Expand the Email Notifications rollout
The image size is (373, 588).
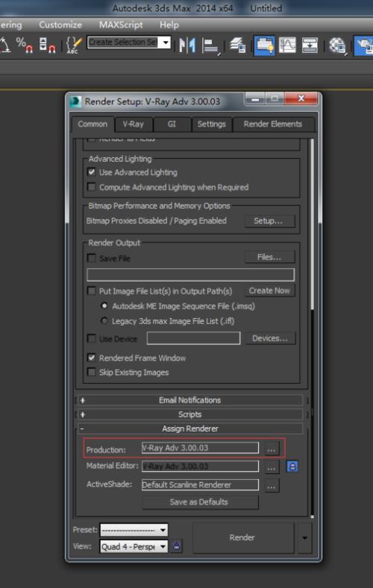[190, 400]
